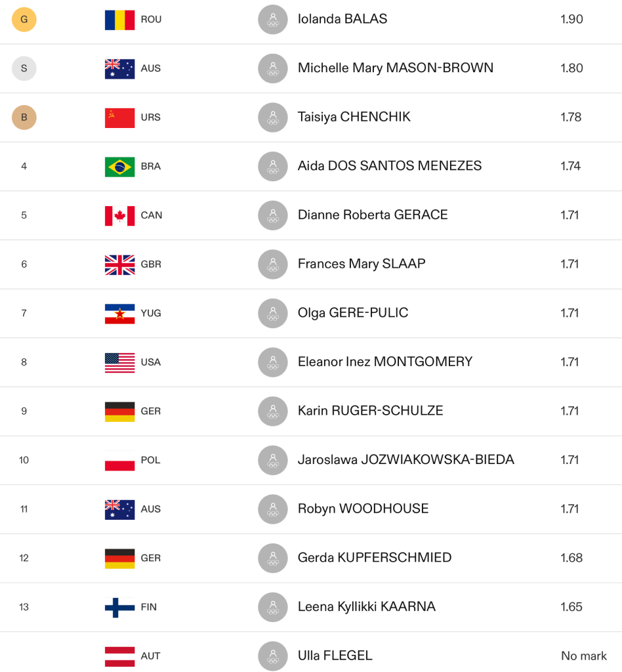Viewport: 622px width, 672px height.
Task: Click Gerda KUPFERSCHMIED result 1.68
Action: (571, 558)
